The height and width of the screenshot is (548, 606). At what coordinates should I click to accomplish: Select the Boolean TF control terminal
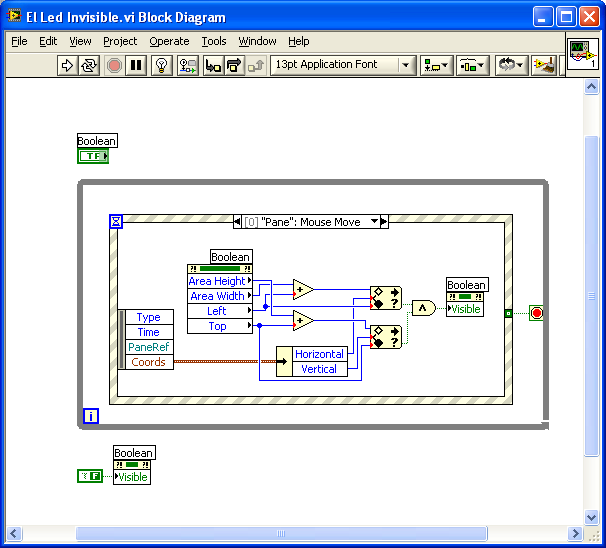[93, 156]
